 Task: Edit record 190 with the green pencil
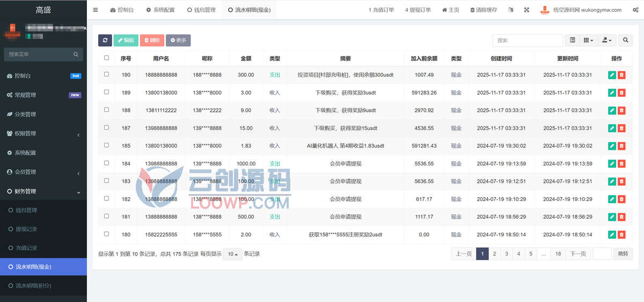coord(612,75)
